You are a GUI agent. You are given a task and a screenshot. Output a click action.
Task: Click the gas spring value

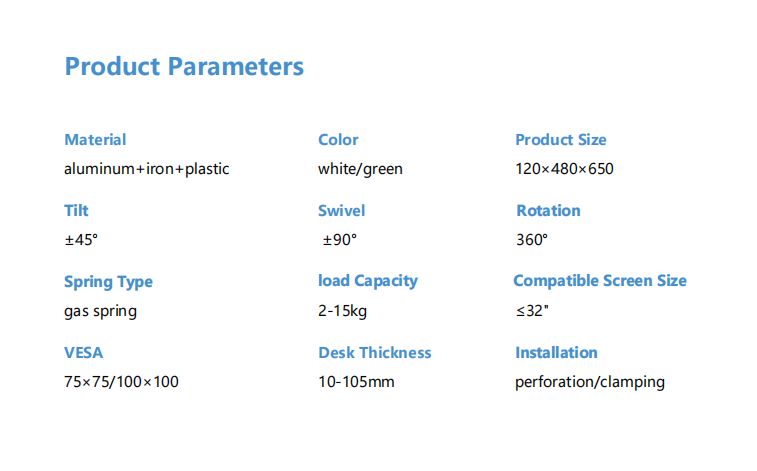pos(100,311)
